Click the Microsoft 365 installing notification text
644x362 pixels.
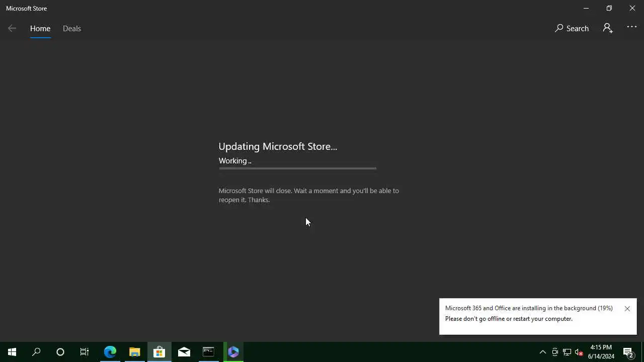529,308
